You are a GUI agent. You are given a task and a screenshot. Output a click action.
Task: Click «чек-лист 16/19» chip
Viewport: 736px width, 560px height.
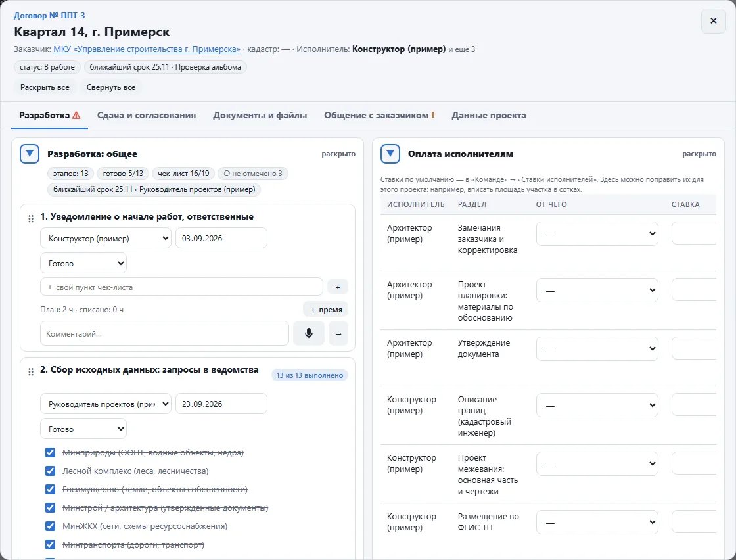pyautogui.click(x=183, y=174)
